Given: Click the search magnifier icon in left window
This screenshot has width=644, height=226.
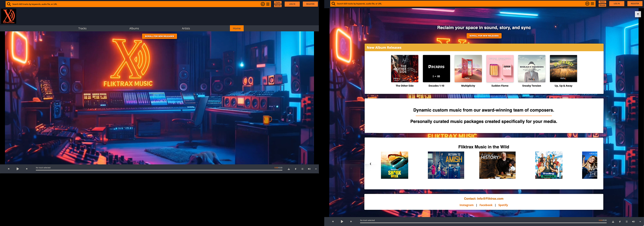Looking at the screenshot, I should click(x=9, y=4).
